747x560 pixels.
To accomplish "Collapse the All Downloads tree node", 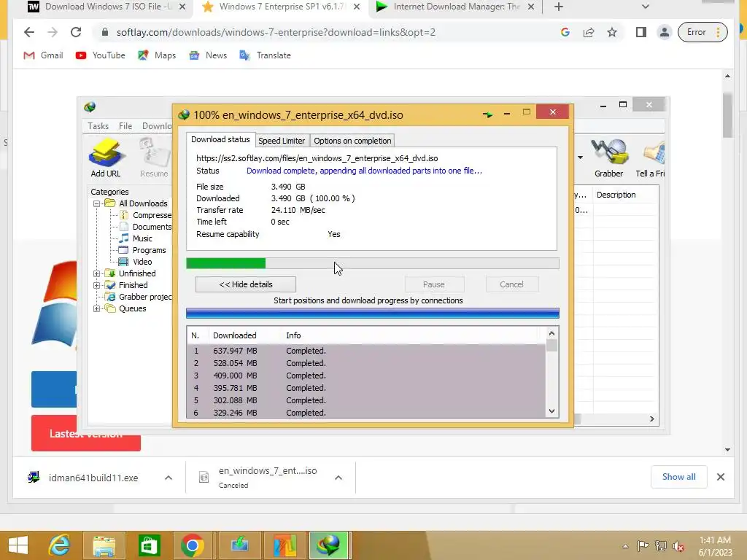I will [97, 203].
